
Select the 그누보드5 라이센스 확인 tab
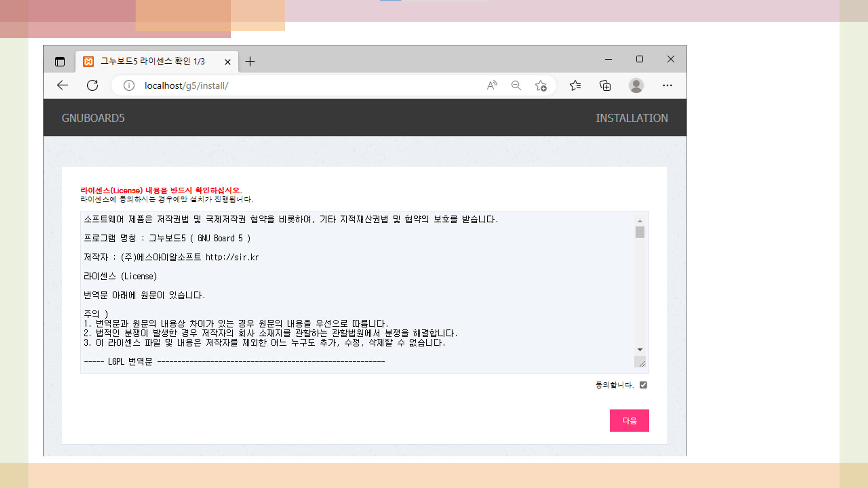coord(152,61)
